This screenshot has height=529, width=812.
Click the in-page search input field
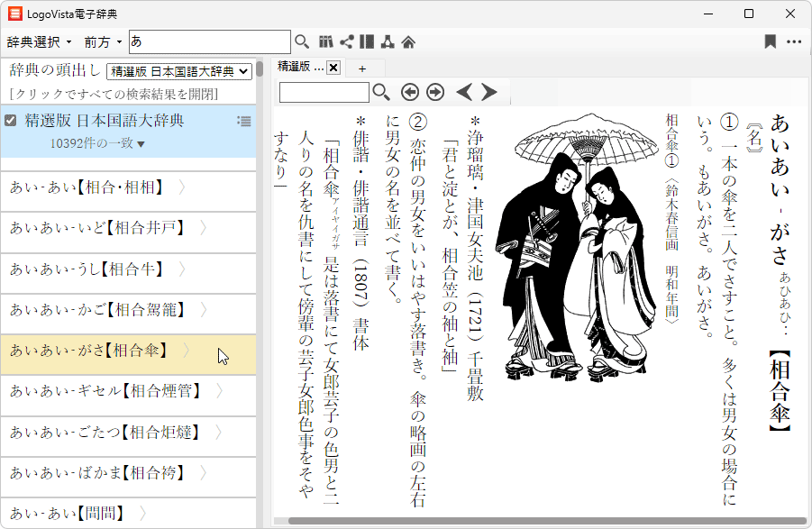tap(324, 92)
